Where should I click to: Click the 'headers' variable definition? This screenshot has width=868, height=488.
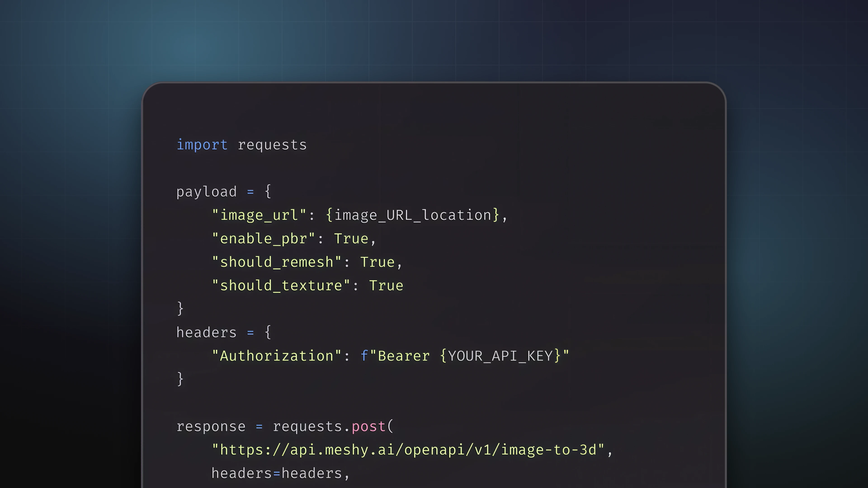tap(207, 332)
